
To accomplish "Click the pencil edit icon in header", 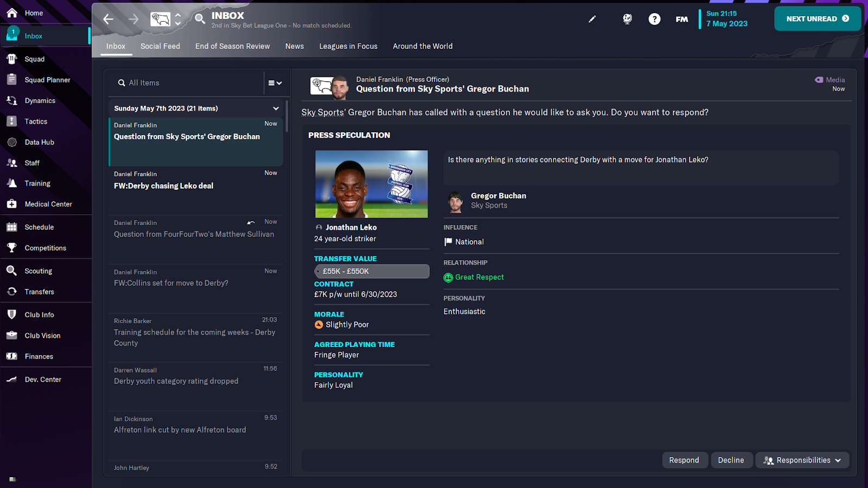I will tap(592, 19).
